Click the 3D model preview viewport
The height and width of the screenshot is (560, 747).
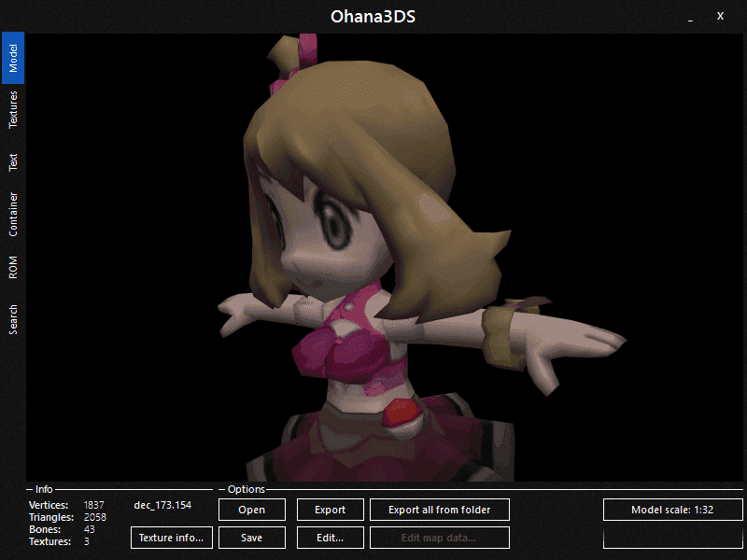pyautogui.click(x=385, y=258)
